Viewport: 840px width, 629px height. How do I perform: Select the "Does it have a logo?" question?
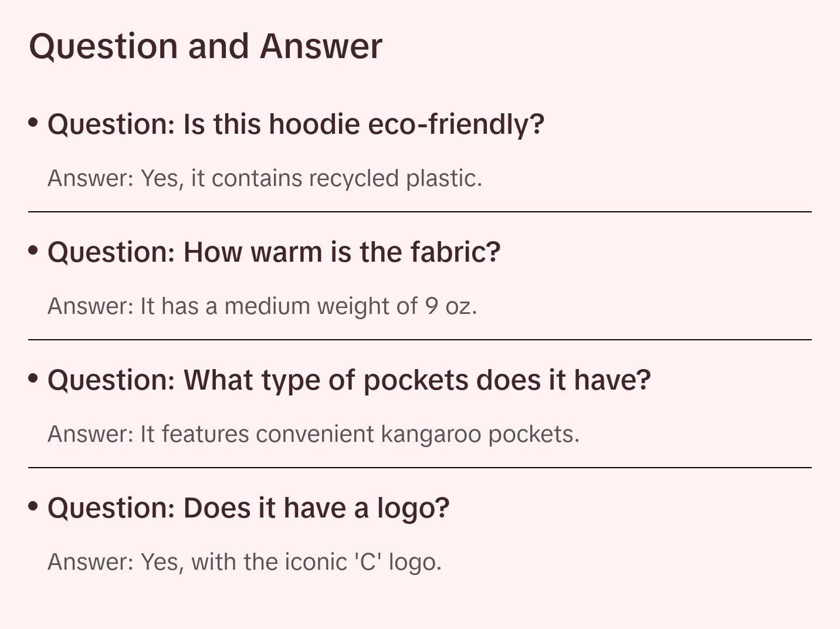pos(248,508)
